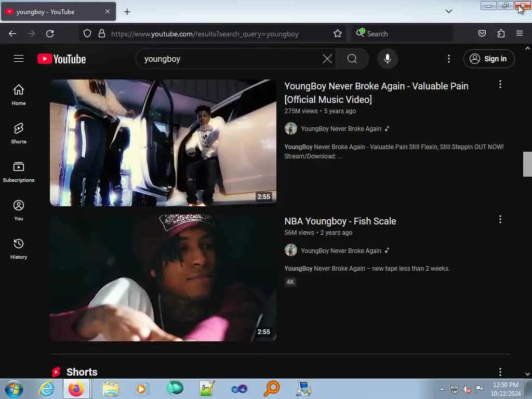Open the Pocket save icon
This screenshot has height=399, width=532.
(x=482, y=34)
